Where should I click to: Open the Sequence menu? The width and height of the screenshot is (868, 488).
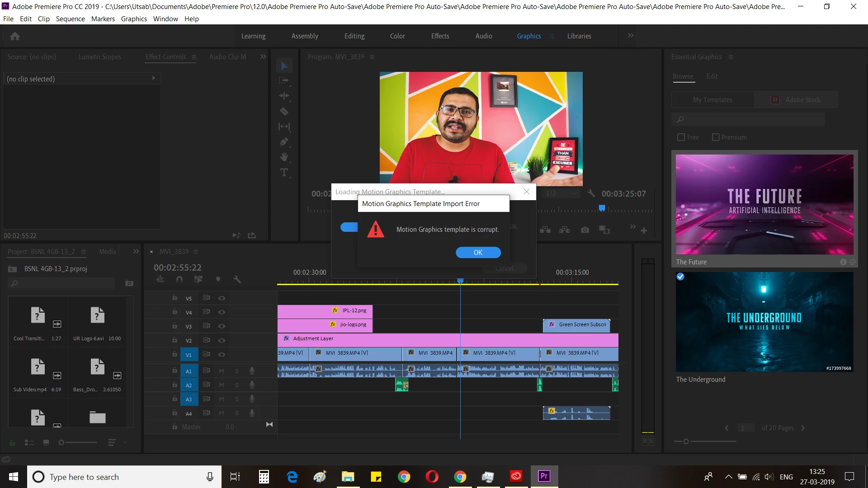[70, 19]
